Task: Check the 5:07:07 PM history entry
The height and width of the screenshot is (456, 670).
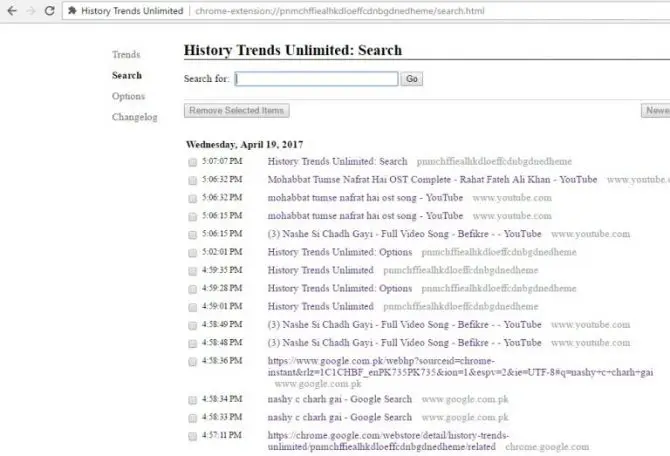Action: [x=193, y=162]
